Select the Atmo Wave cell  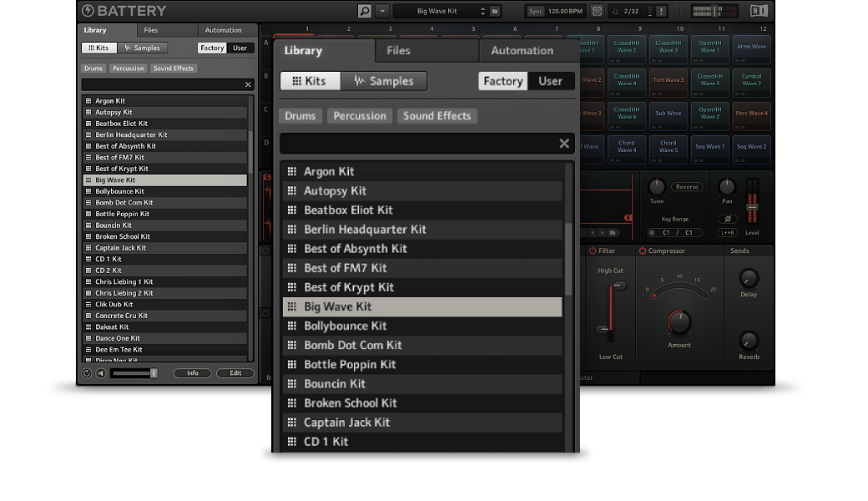click(751, 49)
